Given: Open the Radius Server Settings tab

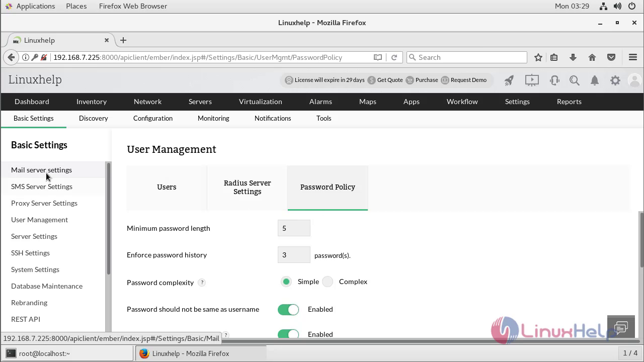Looking at the screenshot, I should [x=247, y=187].
